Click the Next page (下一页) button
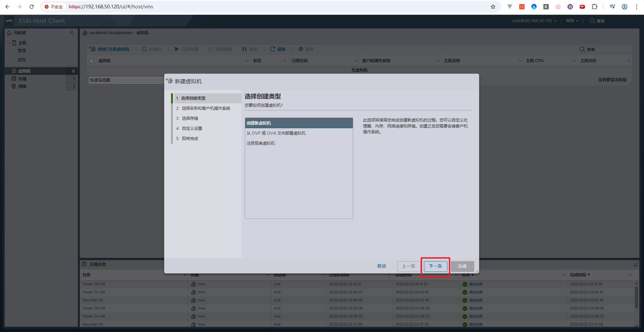Viewport: 644px width, 332px height. pyautogui.click(x=435, y=266)
